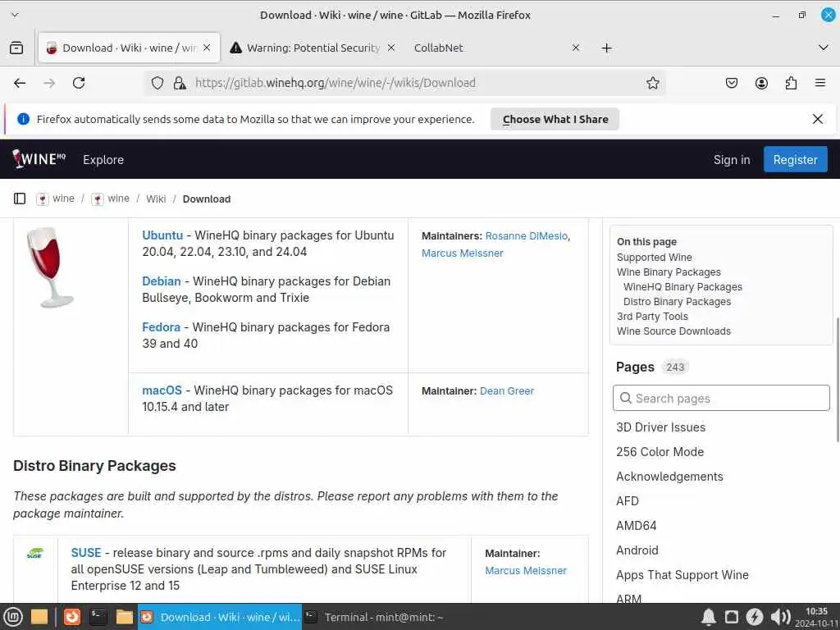Switch to the CollabNet tab
Viewport: 840px width, 630px height.
[x=497, y=48]
